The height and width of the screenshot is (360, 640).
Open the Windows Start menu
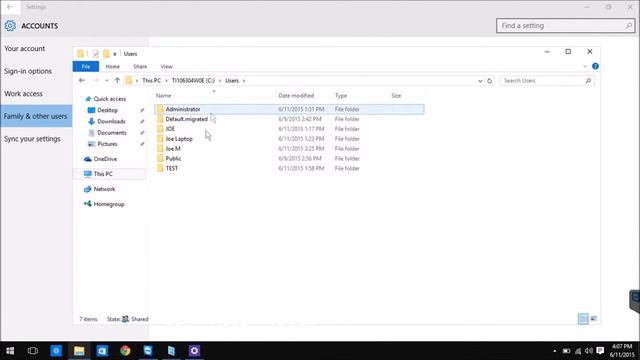10,351
